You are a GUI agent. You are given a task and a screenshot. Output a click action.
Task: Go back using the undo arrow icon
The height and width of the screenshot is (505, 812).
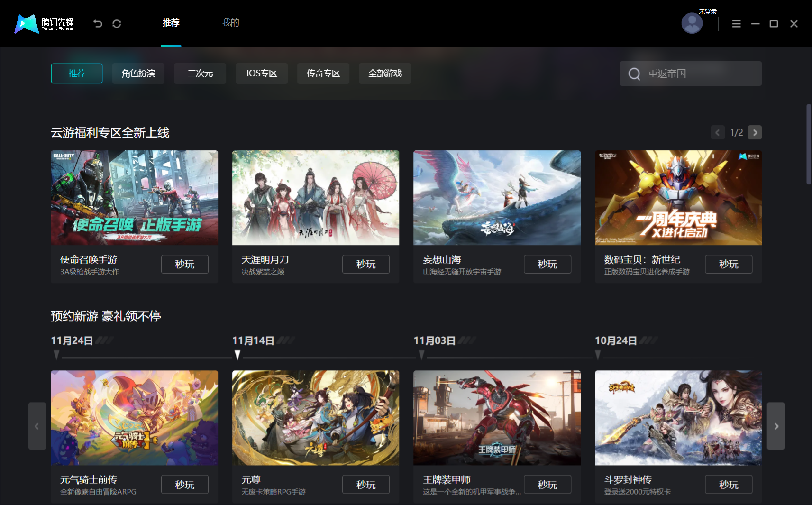click(98, 24)
